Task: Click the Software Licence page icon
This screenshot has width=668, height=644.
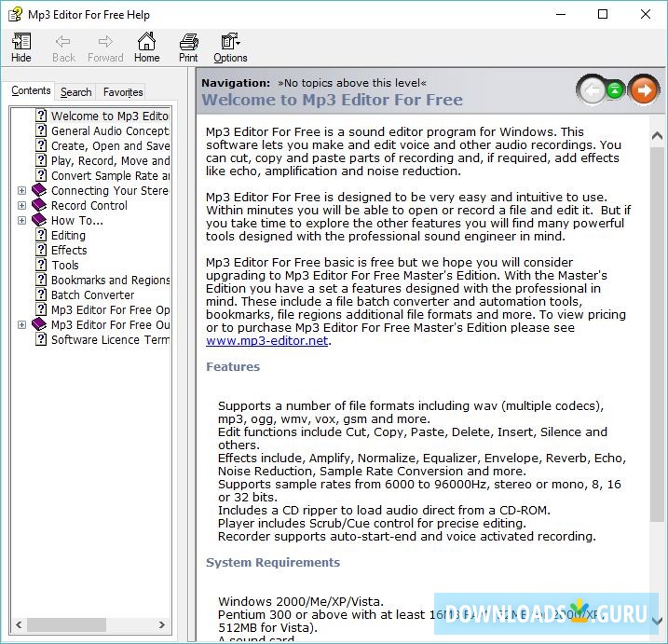Action: click(x=41, y=339)
